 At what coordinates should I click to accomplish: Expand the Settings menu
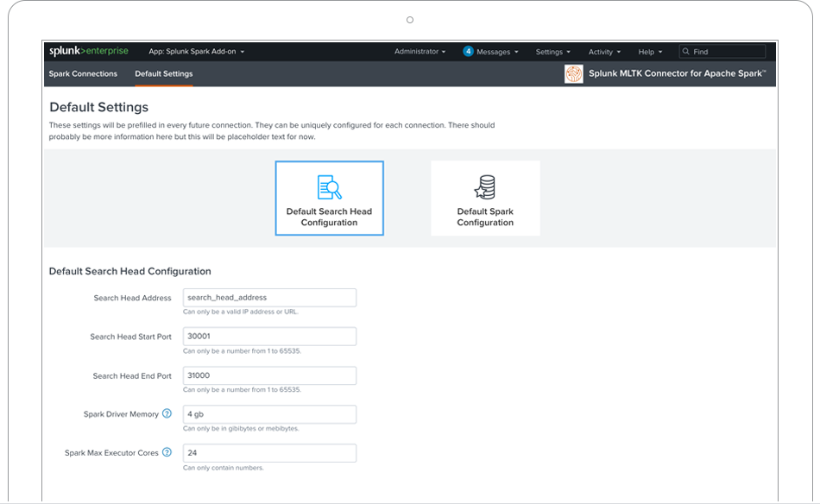(x=552, y=52)
